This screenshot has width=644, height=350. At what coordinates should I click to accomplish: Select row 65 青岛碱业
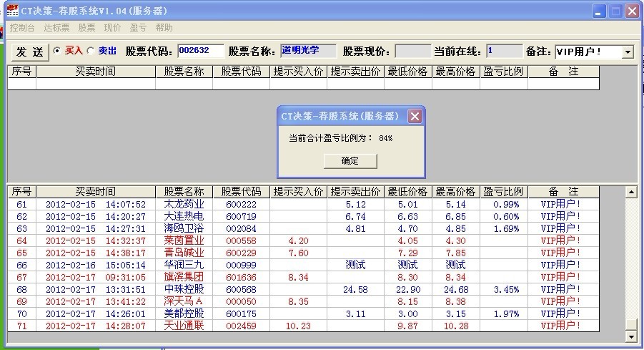pyautogui.click(x=303, y=253)
